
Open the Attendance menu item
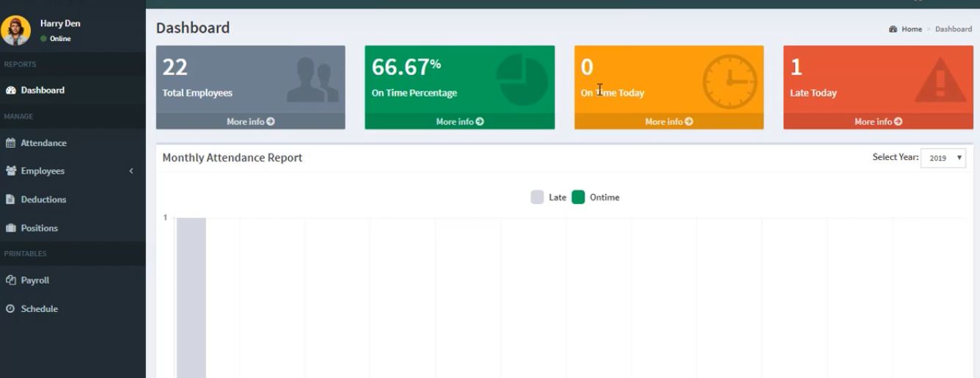coord(73,143)
